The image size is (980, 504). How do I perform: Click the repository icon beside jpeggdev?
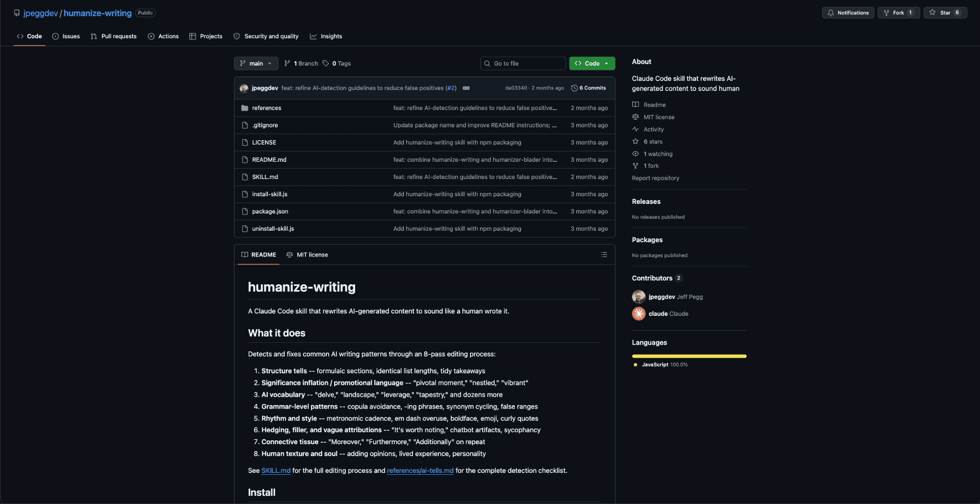coord(17,13)
